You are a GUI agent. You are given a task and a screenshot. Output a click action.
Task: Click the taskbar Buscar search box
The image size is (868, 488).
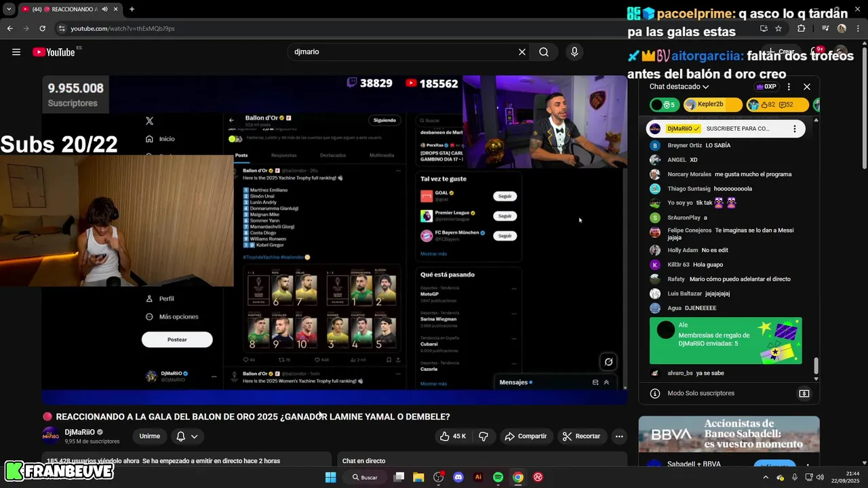click(365, 477)
